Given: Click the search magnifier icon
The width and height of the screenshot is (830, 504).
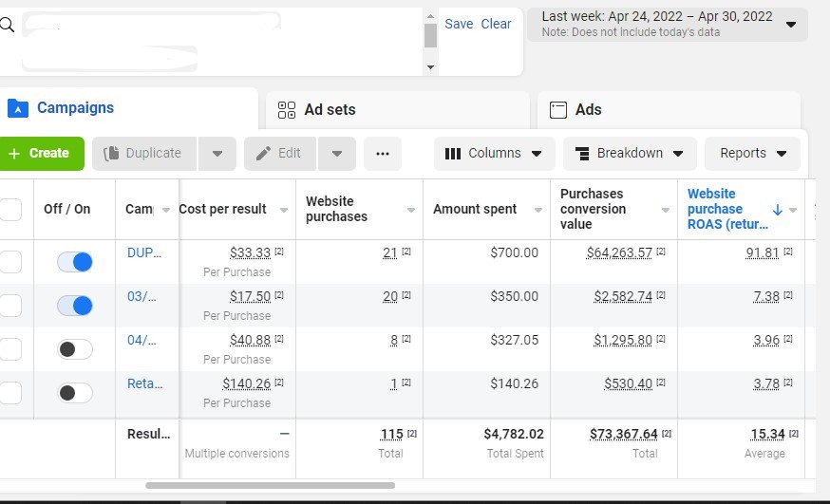Looking at the screenshot, I should [x=8, y=26].
